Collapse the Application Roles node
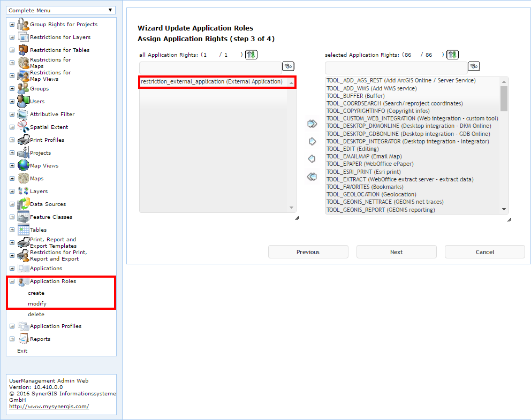 coord(11,281)
